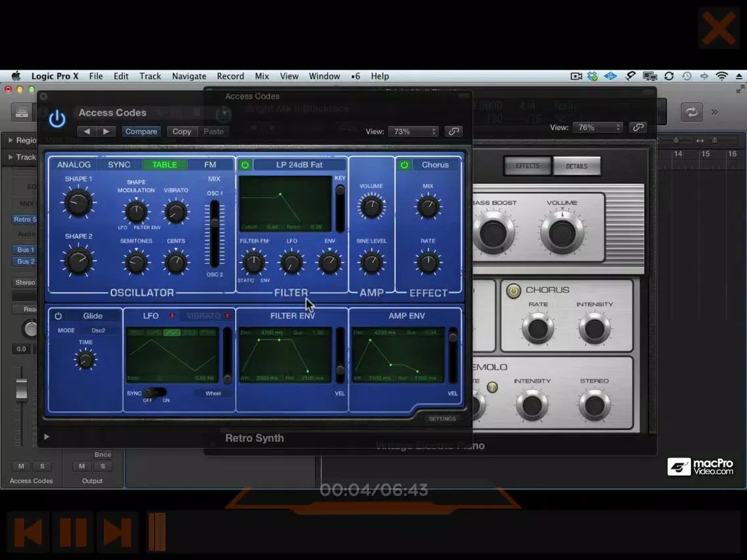Click the filter KEY slider

[x=340, y=208]
